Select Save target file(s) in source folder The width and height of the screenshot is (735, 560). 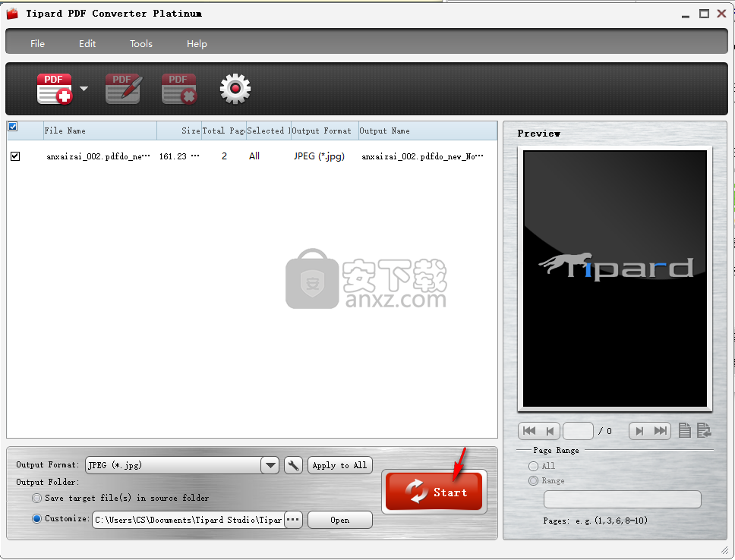pos(36,498)
